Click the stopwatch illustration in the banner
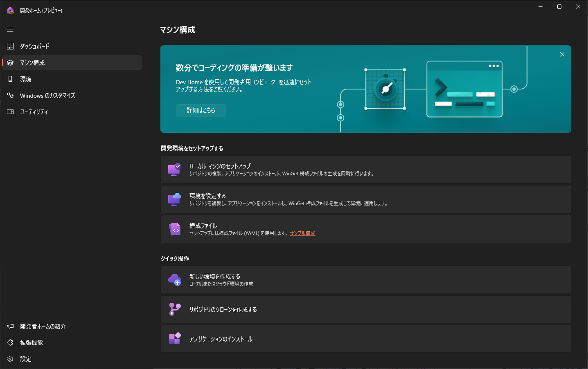588x369 pixels. coord(385,89)
